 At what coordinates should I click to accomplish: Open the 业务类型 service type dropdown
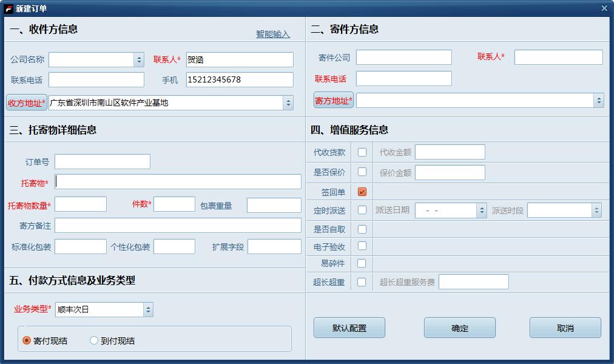click(x=148, y=309)
